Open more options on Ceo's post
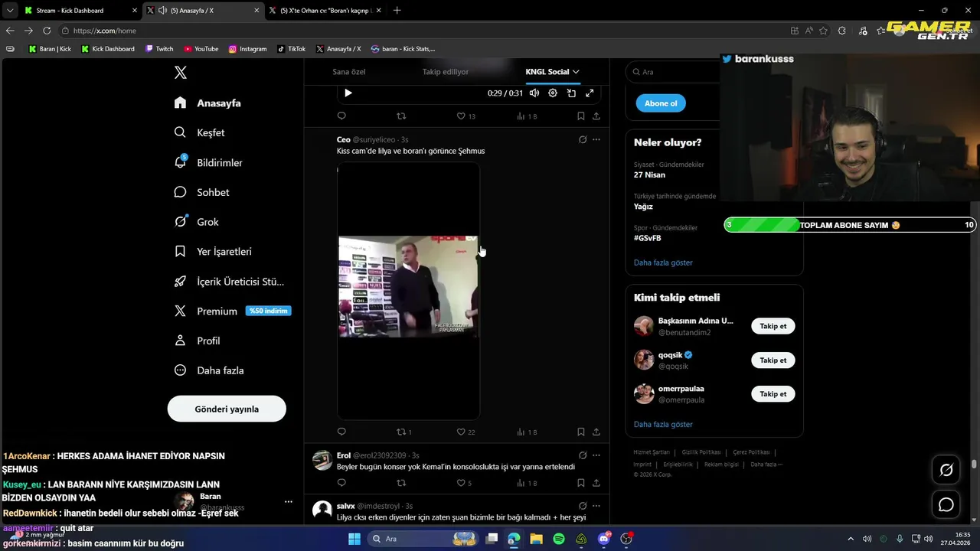 596,139
